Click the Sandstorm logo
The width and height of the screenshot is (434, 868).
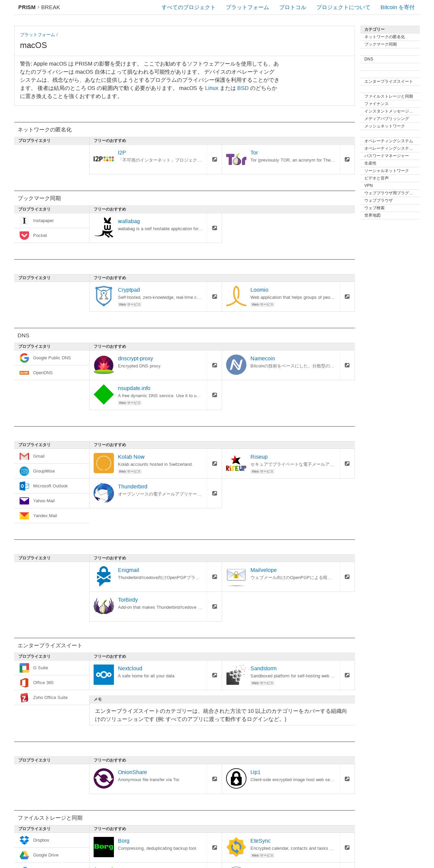point(236,675)
